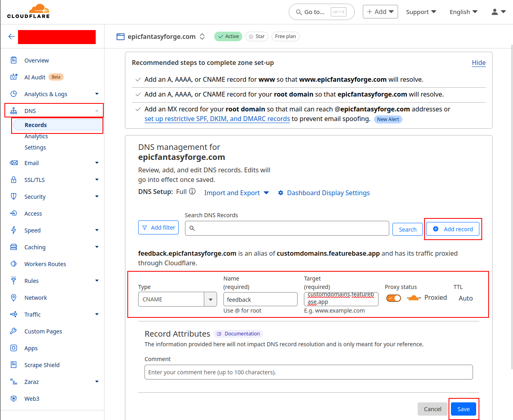513x420 pixels.
Task: Click the SSL/TLS padlock icon
Action: (14, 180)
